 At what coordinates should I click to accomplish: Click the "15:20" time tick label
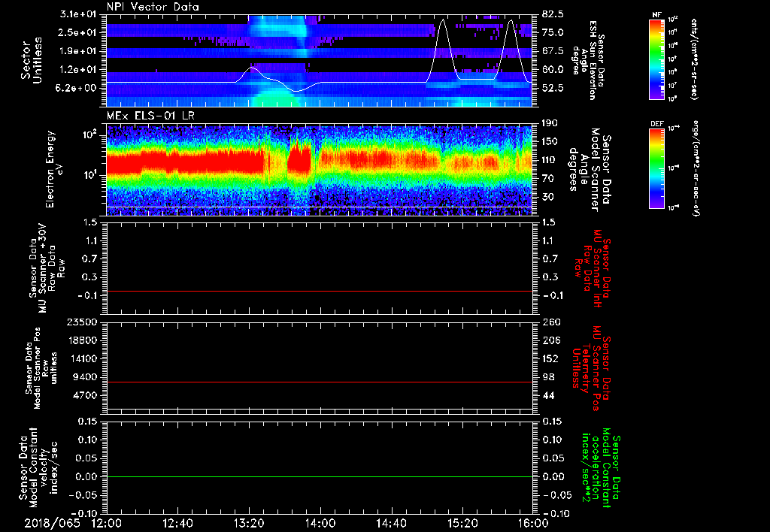[462, 523]
